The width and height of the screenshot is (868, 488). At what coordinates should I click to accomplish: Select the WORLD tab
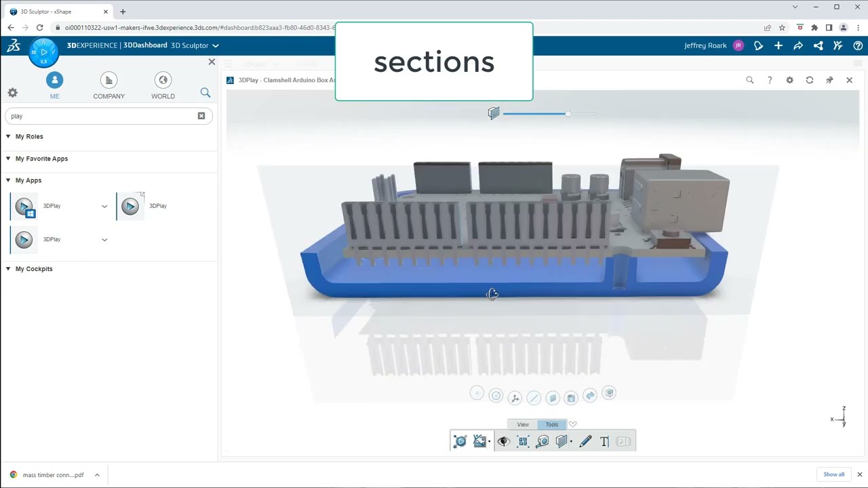(163, 86)
